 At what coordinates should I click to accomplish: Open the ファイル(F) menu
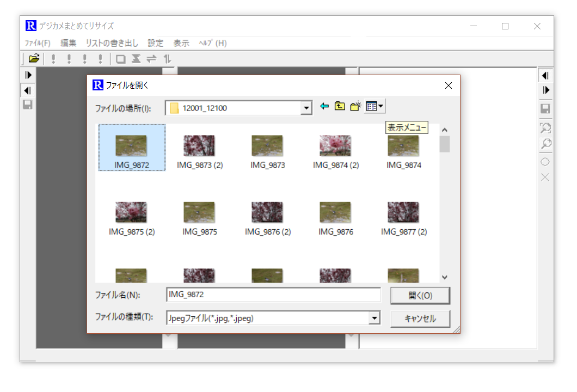[38, 43]
